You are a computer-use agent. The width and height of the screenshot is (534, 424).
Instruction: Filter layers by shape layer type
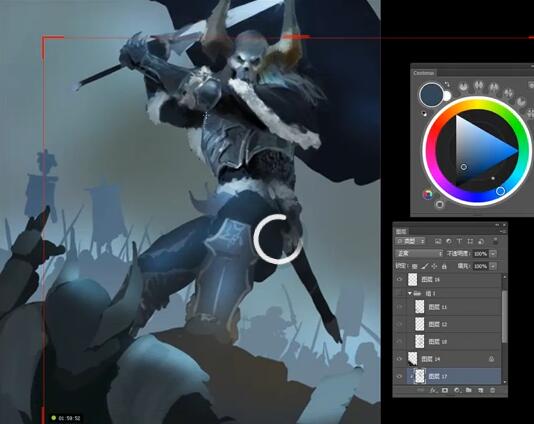470,241
